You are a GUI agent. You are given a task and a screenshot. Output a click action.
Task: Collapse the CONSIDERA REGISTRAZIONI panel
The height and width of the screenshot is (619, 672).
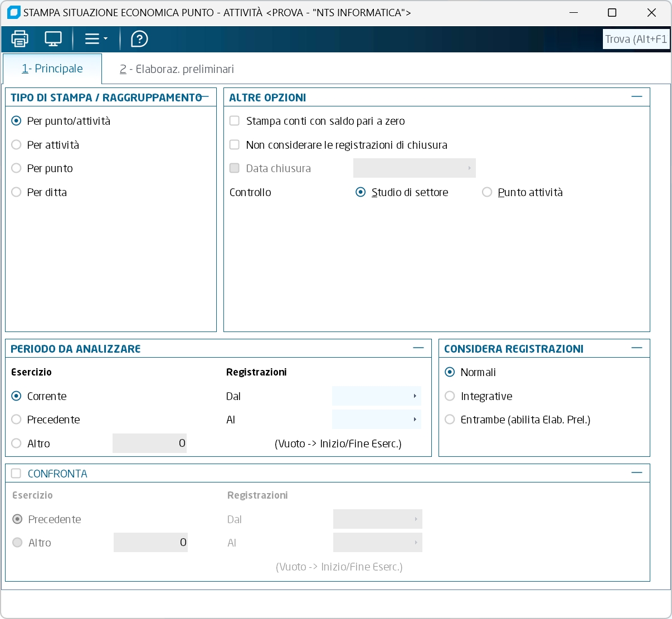point(636,348)
